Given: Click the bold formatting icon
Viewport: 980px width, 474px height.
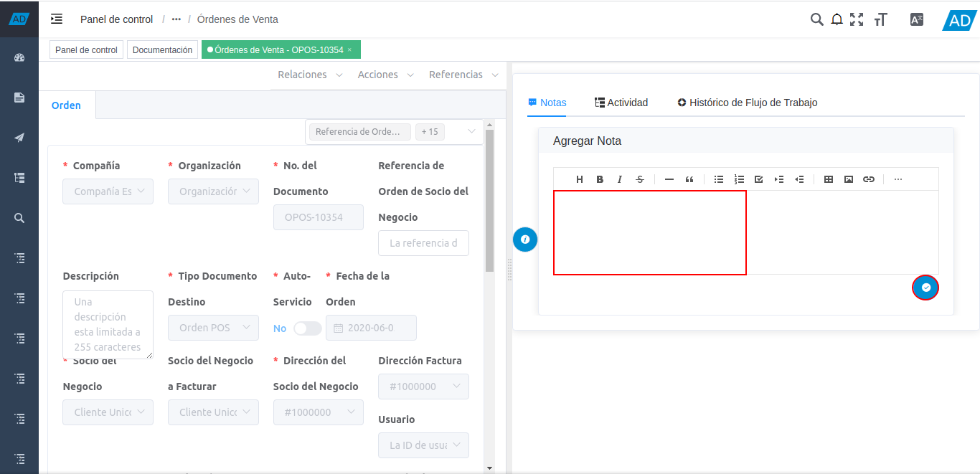Looking at the screenshot, I should [600, 179].
